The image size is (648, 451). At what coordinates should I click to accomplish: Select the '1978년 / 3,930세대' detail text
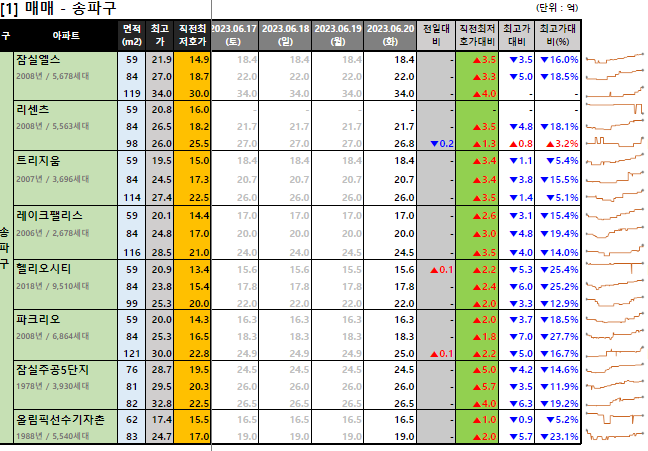pyautogui.click(x=52, y=386)
